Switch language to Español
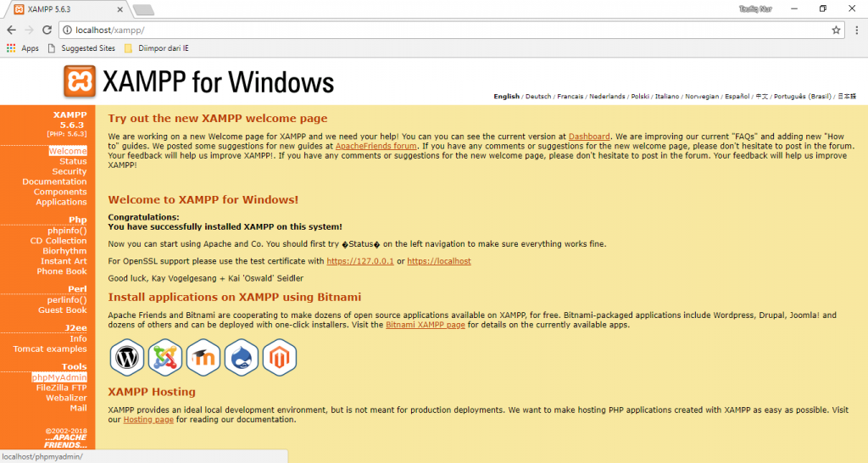The image size is (868, 463). 737,97
